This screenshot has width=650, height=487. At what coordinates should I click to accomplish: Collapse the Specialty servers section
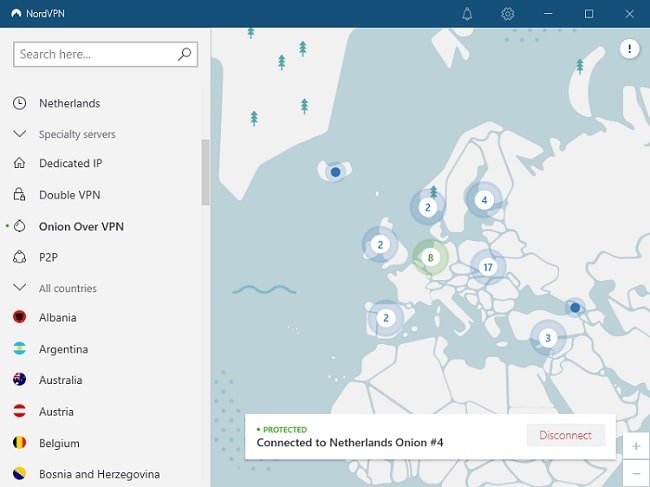(19, 134)
